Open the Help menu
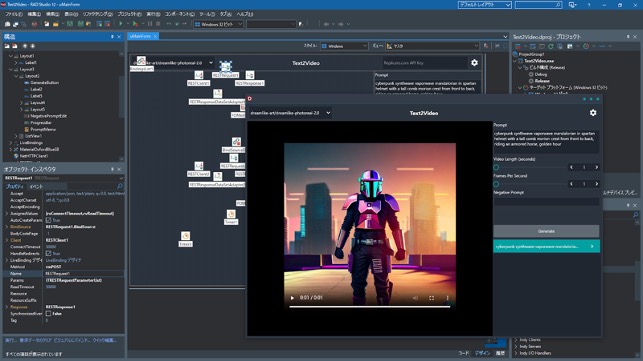Image resolution: width=643 pixels, height=361 pixels. (245, 14)
